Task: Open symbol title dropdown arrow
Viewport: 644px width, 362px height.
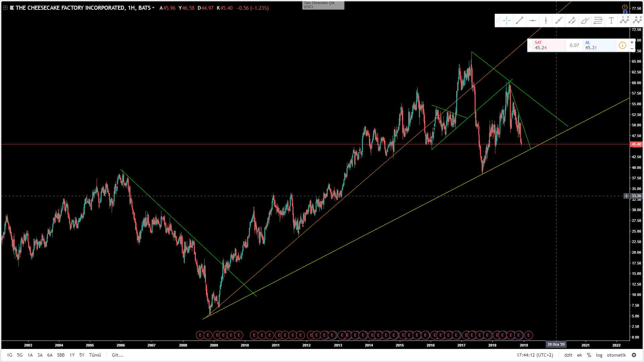Action: point(153,8)
